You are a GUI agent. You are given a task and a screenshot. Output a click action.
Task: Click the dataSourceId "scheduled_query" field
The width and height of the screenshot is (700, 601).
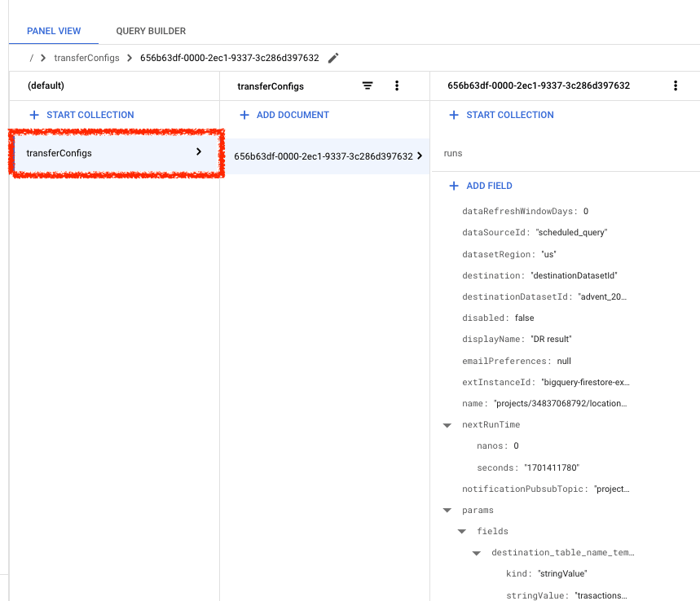coord(535,232)
